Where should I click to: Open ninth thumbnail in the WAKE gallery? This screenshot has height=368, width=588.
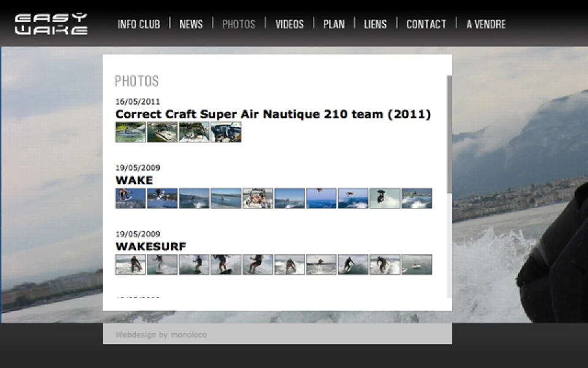(385, 198)
